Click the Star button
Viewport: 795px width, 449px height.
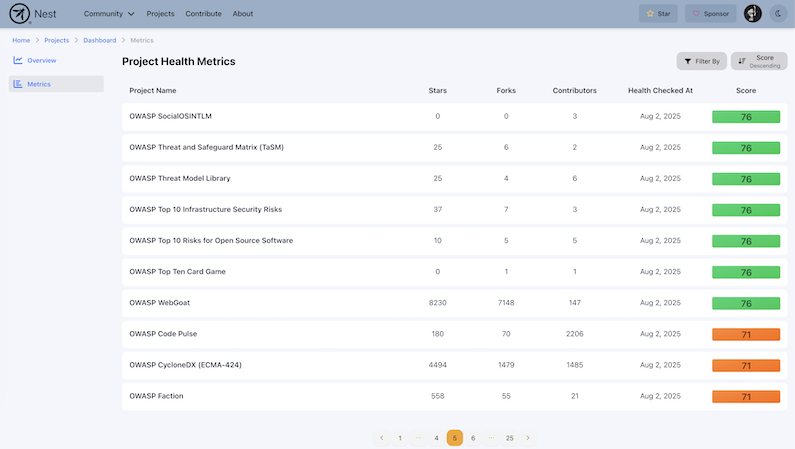point(658,14)
